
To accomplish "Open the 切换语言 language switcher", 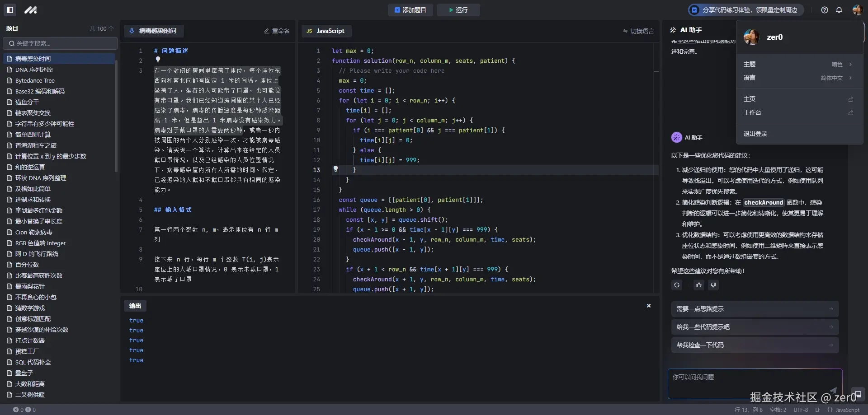I will (638, 31).
